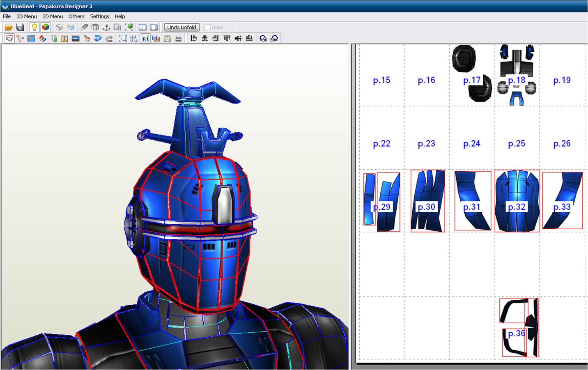Click the Open folder icon
This screenshot has height=370, width=588.
[x=9, y=28]
